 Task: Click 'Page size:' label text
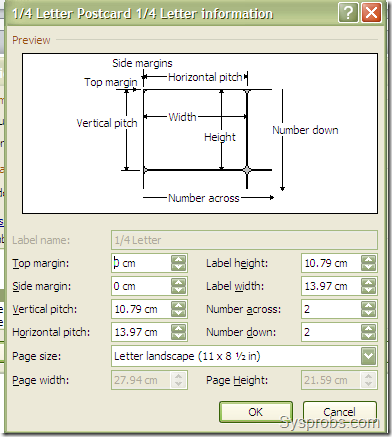[37, 356]
